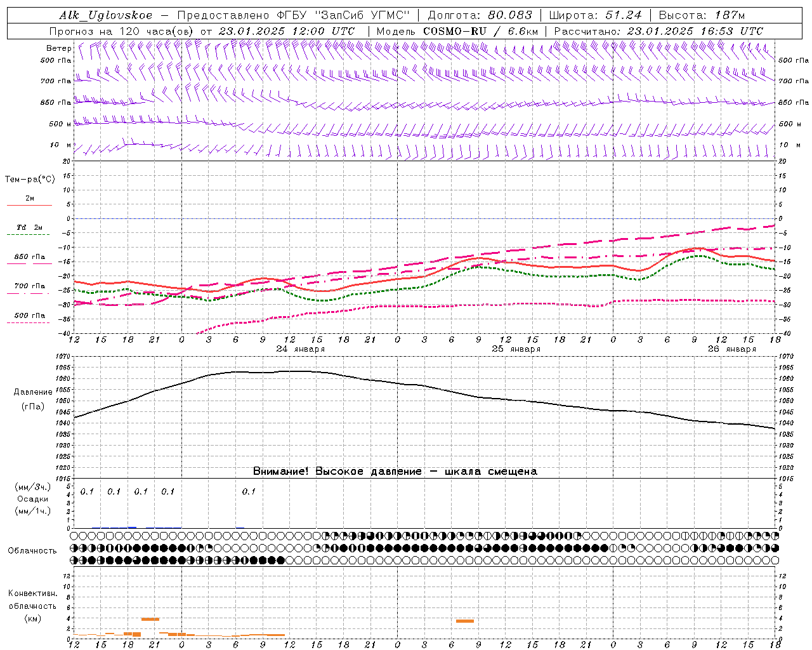Click the Тем-ра(°C) temperature panel label
This screenshot has height=650, width=812.
click(30, 180)
